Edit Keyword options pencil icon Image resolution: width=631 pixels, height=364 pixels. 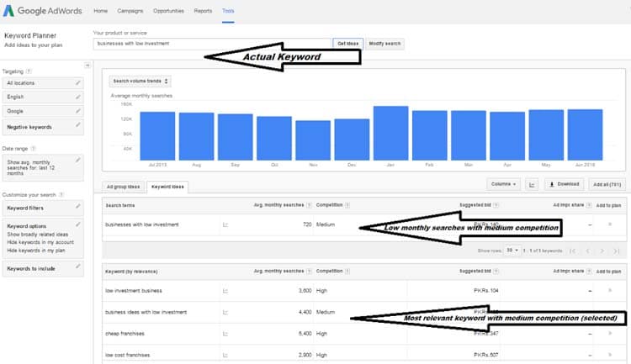point(78,224)
